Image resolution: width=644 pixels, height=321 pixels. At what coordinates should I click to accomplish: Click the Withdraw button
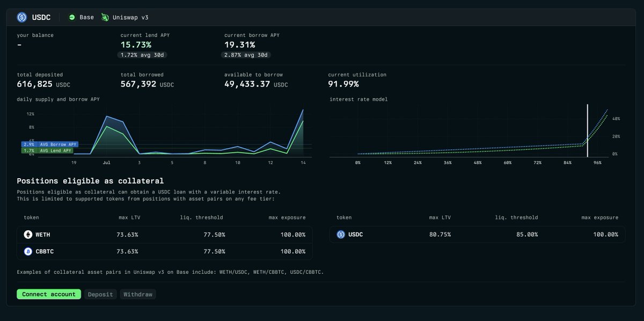point(138,294)
